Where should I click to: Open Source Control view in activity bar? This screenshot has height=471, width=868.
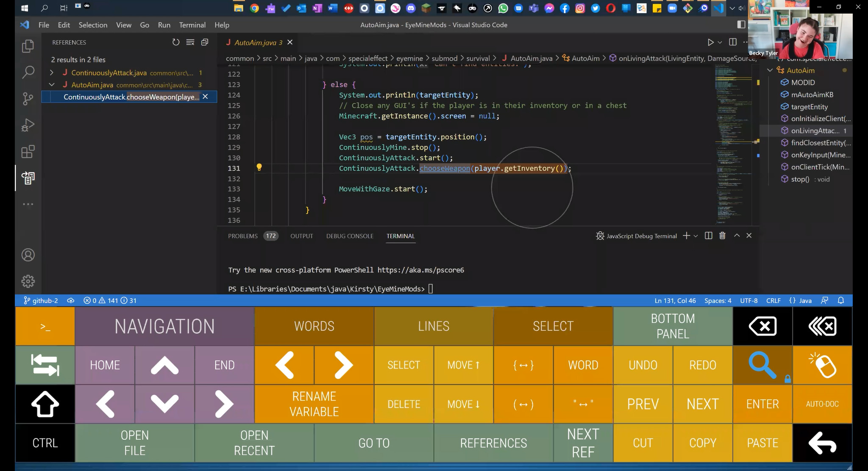pos(28,99)
